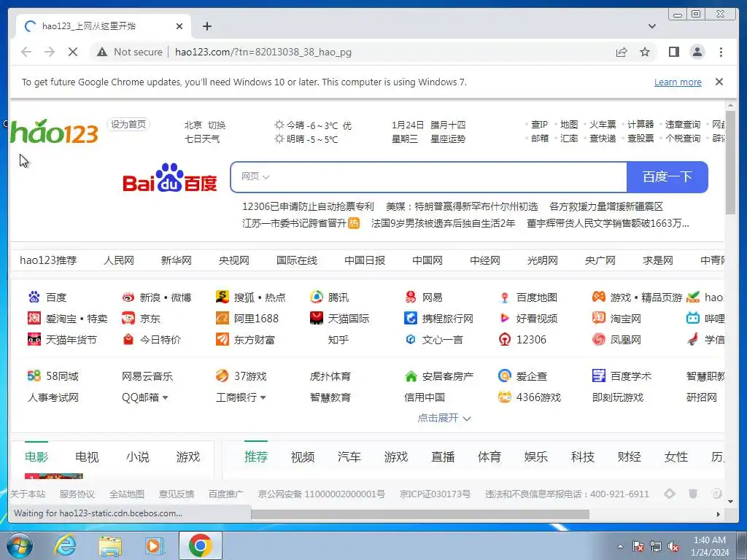Open the 虎扑体育 link

[x=330, y=376]
